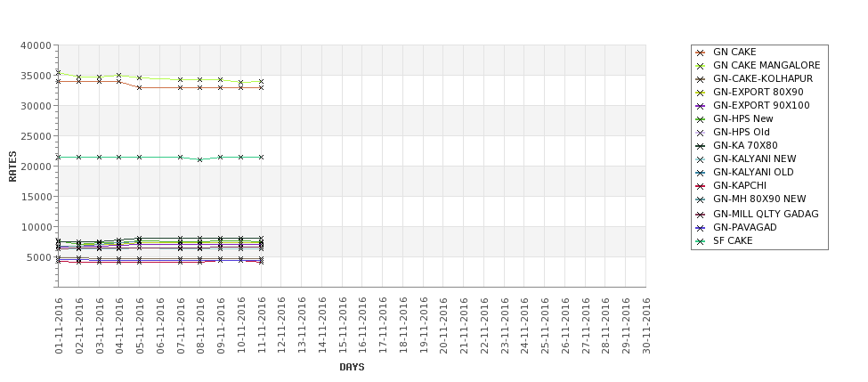Click GN CAKE data point on 01-11-2016
Screen dimensions: 868x382
(x=58, y=81)
